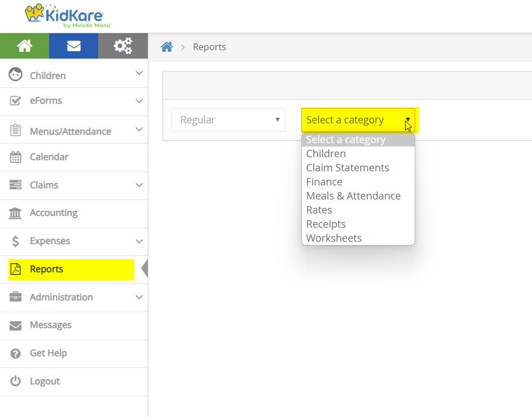Click the Get Help question icon

16,353
